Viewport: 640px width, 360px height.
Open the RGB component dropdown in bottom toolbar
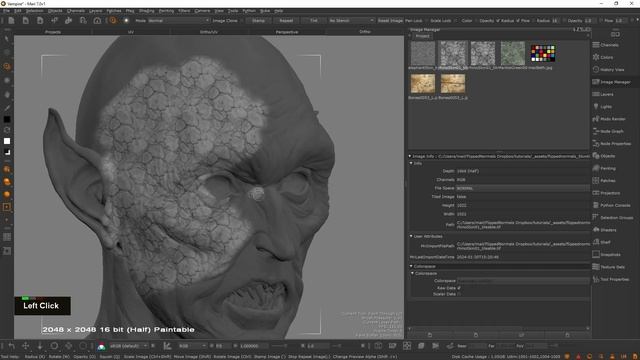coord(192,346)
